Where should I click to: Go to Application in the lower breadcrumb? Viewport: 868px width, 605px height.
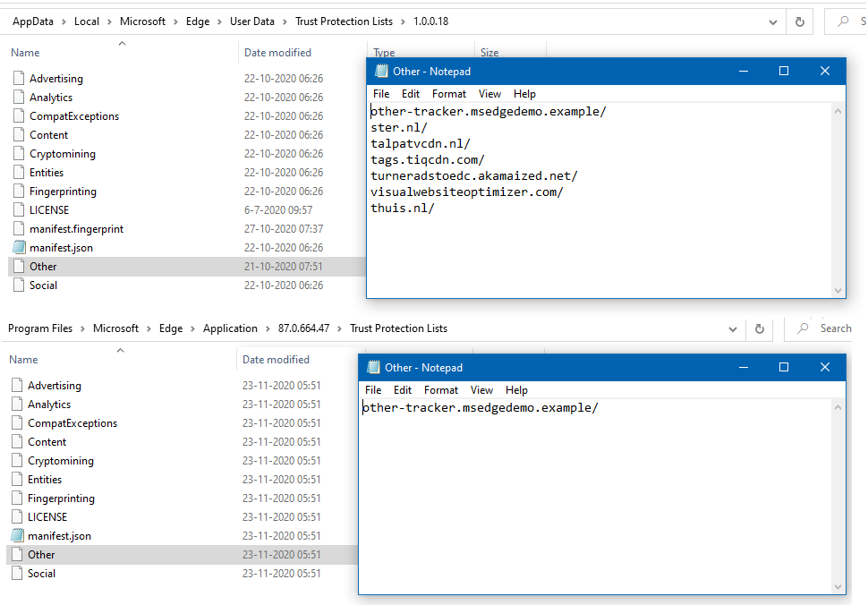pyautogui.click(x=230, y=328)
